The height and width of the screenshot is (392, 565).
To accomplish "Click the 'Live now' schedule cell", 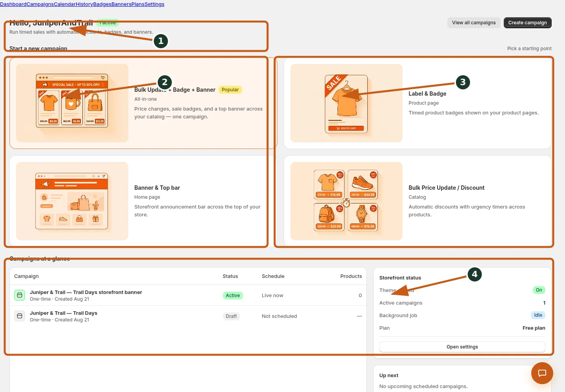I will (272, 296).
